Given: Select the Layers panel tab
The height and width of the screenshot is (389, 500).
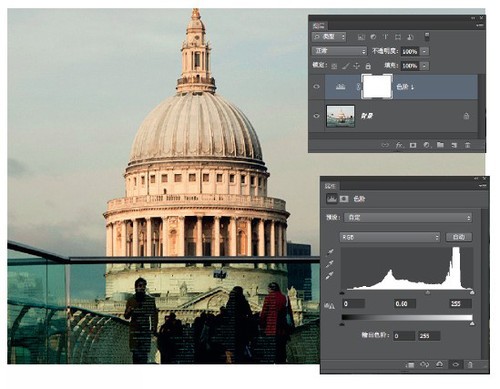Looking at the screenshot, I should 319,25.
